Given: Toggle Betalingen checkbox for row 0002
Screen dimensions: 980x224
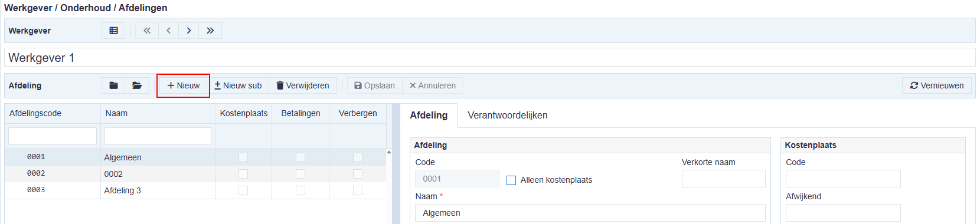Looking at the screenshot, I should coord(300,174).
